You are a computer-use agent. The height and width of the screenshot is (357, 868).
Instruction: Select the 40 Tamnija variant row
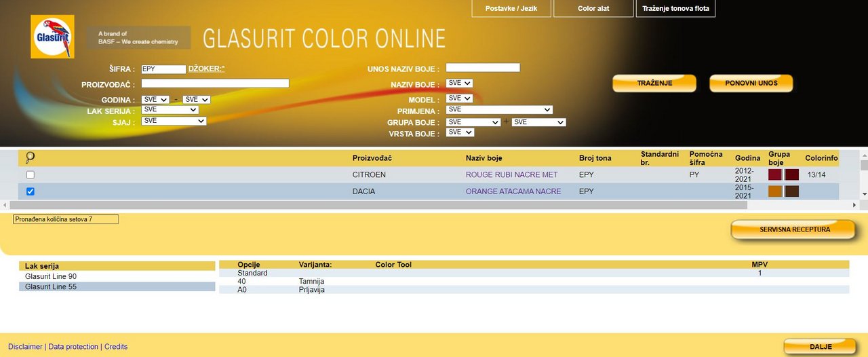coord(534,281)
